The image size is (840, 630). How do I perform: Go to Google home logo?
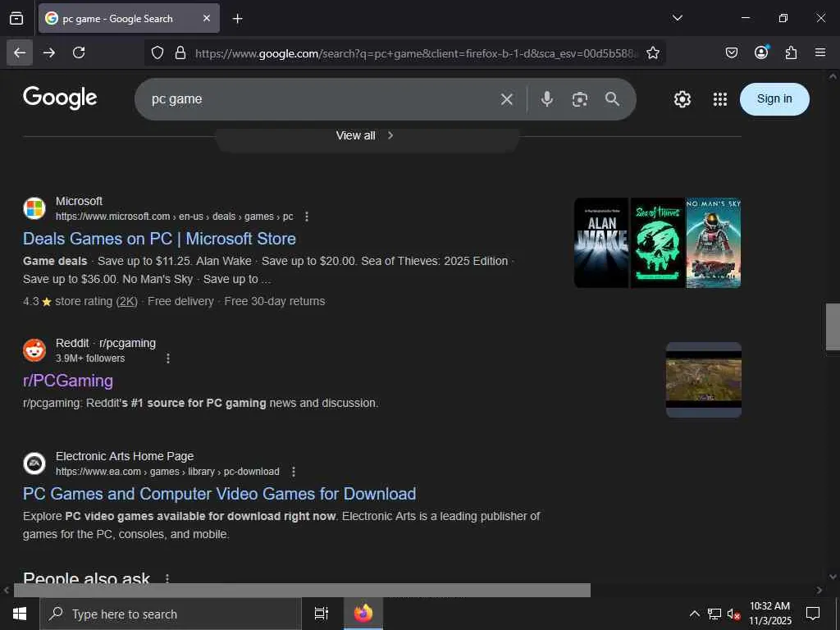pos(60,98)
